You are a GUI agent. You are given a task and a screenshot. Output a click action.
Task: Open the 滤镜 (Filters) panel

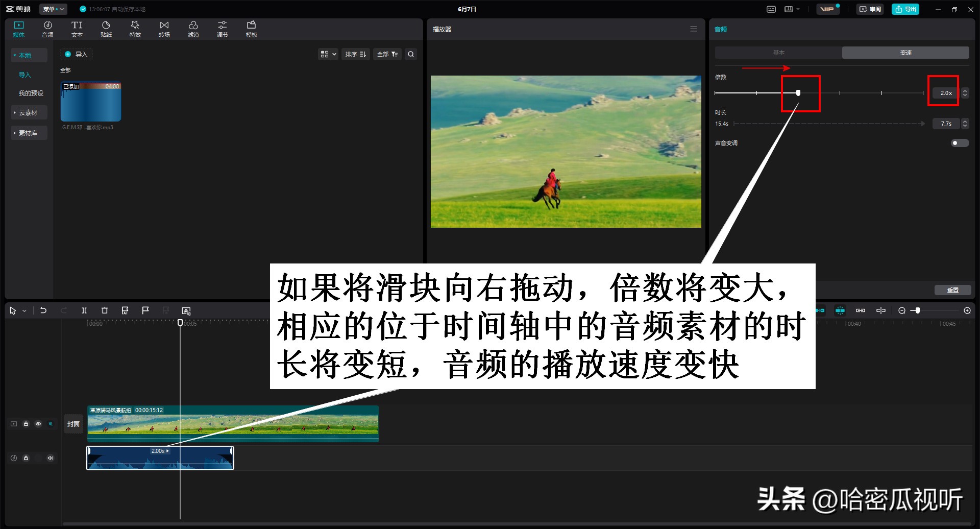[193, 28]
